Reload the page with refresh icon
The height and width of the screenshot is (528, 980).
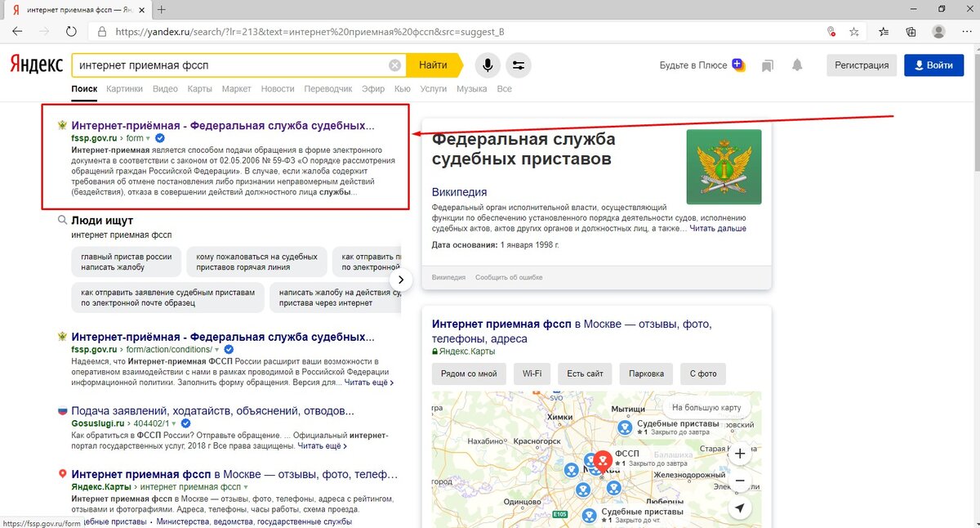pyautogui.click(x=71, y=32)
